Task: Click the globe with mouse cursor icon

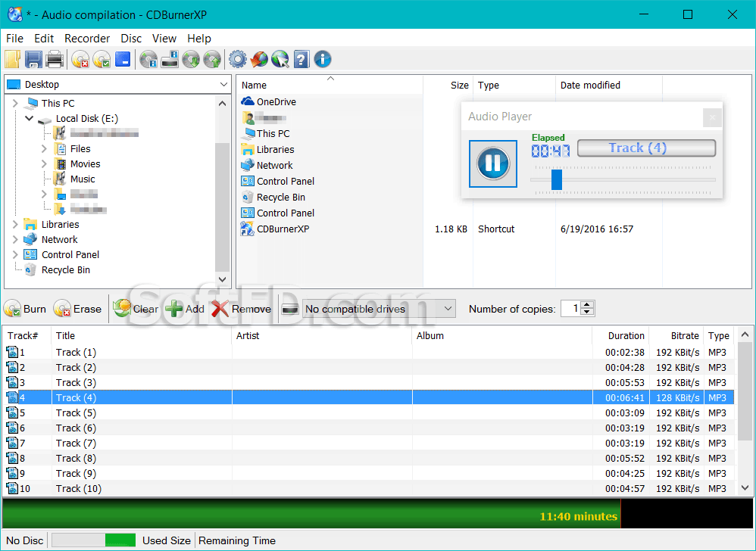Action: 280,59
